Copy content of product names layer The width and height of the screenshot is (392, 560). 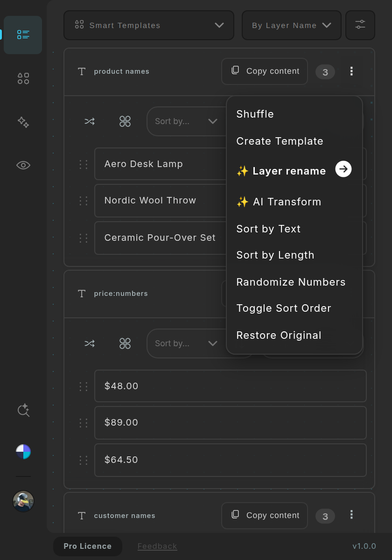pos(265,71)
